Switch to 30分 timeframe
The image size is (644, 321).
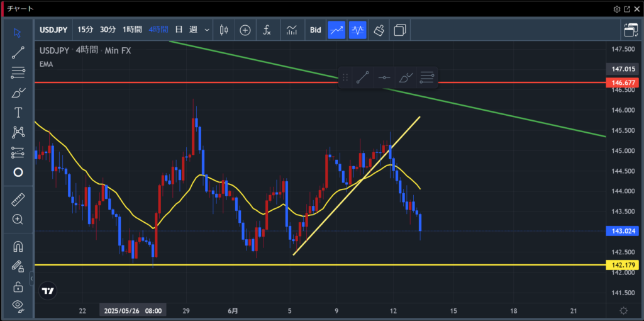coord(108,30)
